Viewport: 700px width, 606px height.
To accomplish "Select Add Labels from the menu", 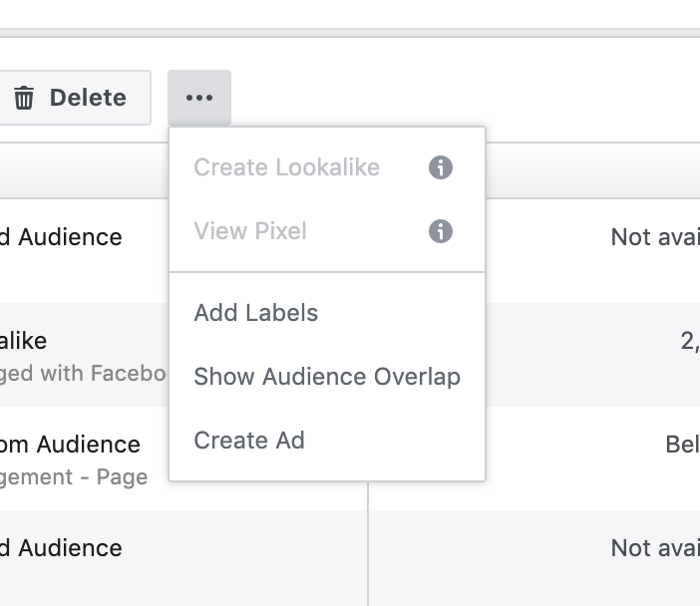I will [x=256, y=313].
